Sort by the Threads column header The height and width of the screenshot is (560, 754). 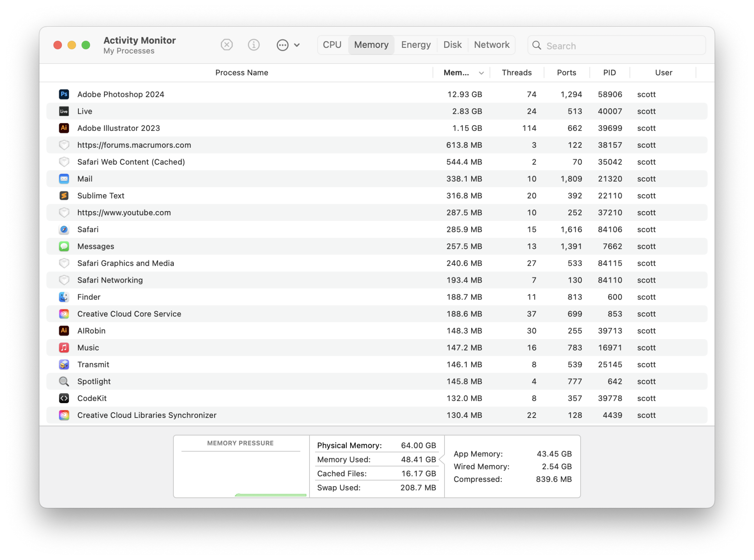pos(516,73)
